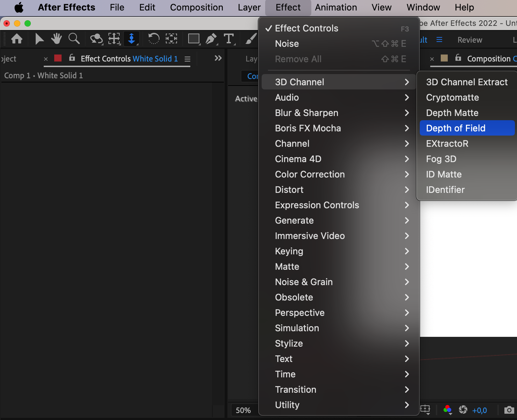Open the Transition submenu
Screen dimensions: 517x420
click(339, 390)
